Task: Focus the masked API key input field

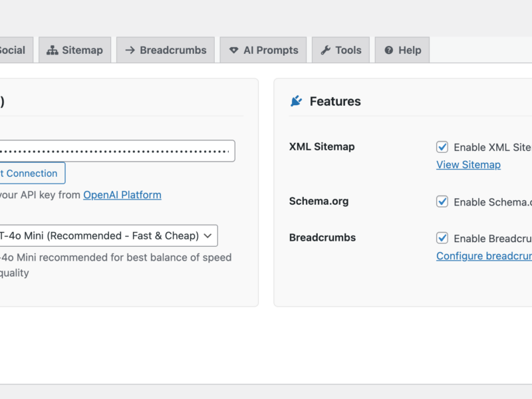Action: click(113, 151)
